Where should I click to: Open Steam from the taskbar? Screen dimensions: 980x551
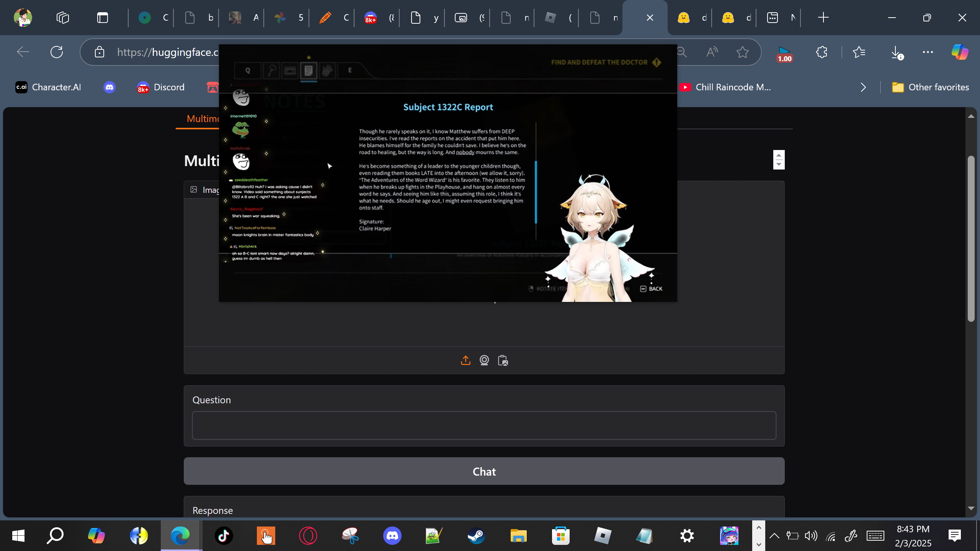click(477, 536)
